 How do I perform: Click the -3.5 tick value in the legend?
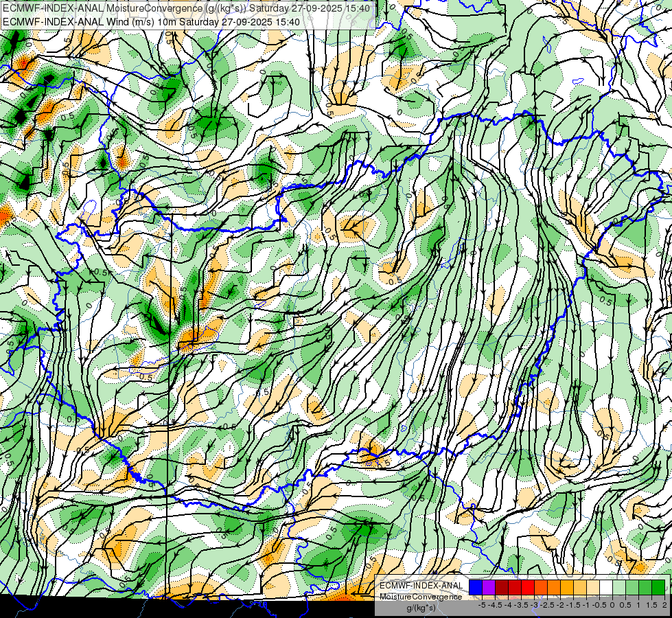[521, 605]
